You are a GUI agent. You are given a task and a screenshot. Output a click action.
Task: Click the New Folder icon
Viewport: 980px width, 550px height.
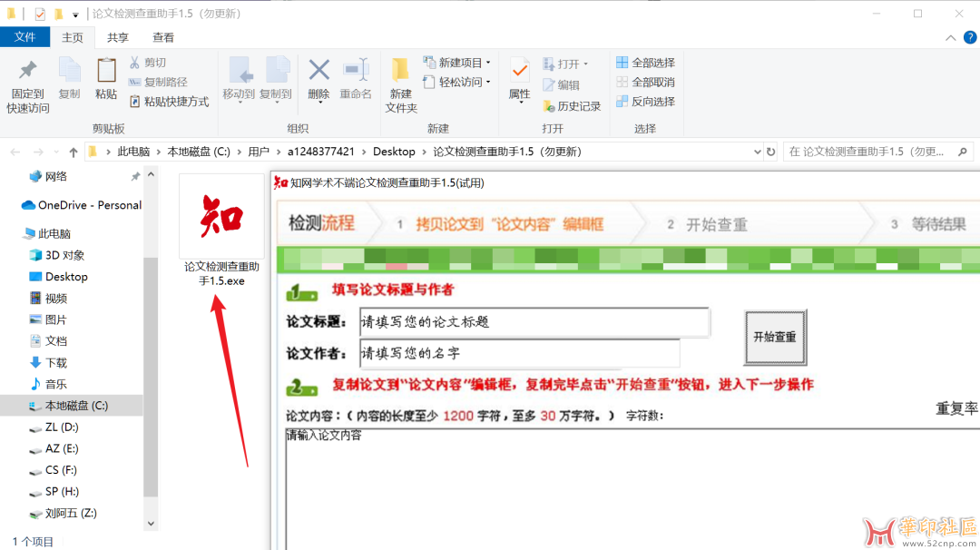400,73
